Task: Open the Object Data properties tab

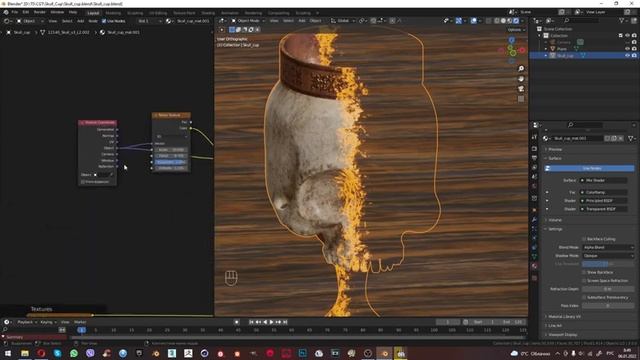Action: click(x=534, y=257)
